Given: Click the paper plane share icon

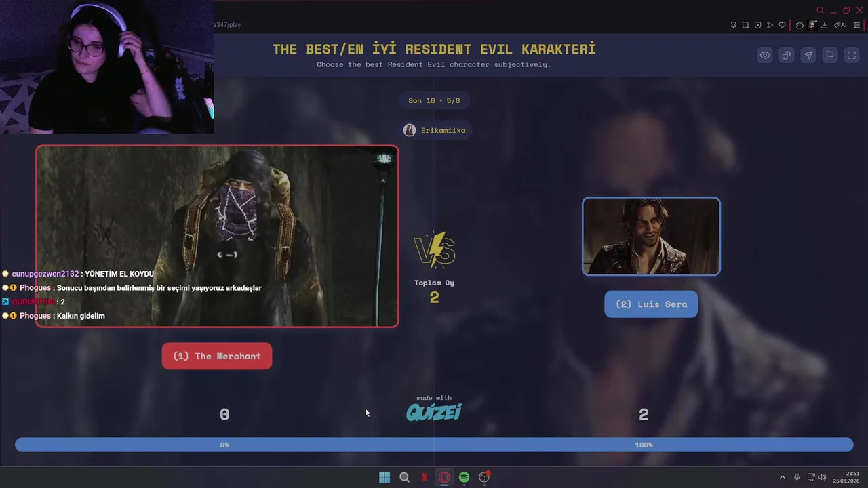Looking at the screenshot, I should coord(808,56).
